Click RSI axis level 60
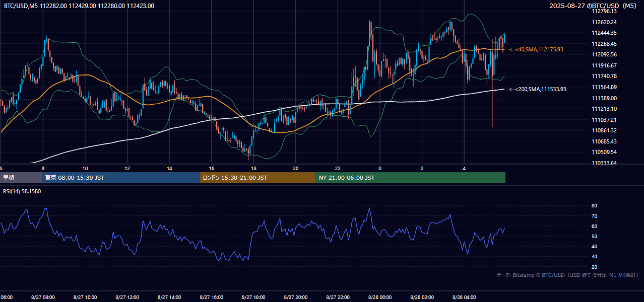 (594, 226)
